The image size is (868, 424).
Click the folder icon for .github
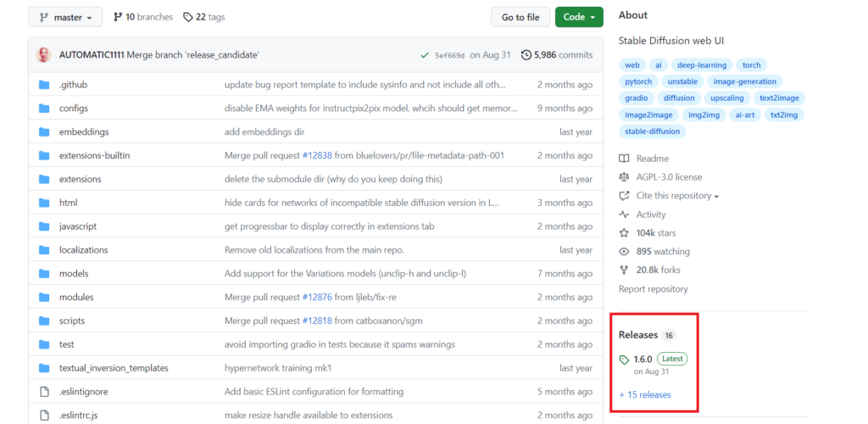point(44,86)
